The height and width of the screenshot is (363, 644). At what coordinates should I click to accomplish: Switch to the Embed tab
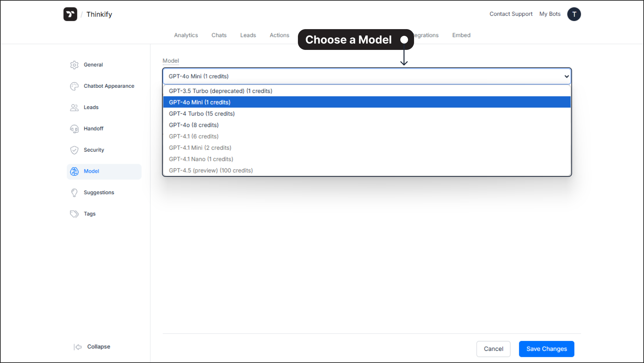[461, 35]
